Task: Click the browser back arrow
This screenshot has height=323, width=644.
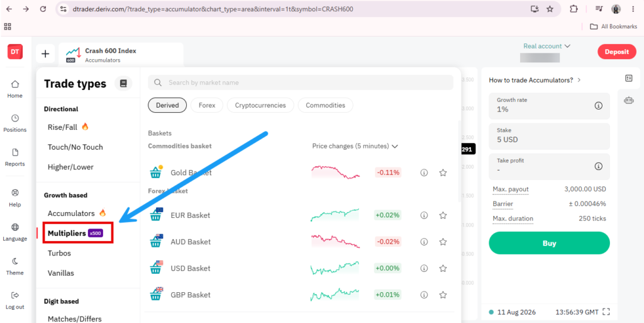Action: (9, 9)
